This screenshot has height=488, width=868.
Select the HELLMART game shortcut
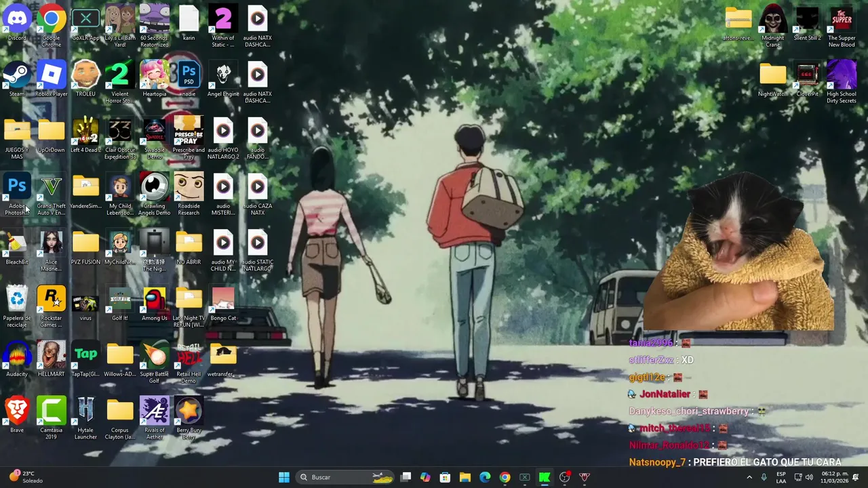pyautogui.click(x=52, y=359)
